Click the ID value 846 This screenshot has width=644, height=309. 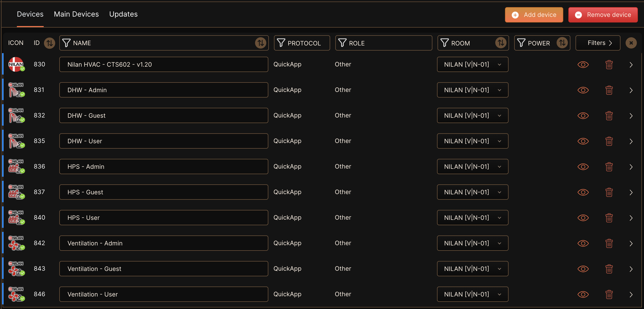pos(39,294)
